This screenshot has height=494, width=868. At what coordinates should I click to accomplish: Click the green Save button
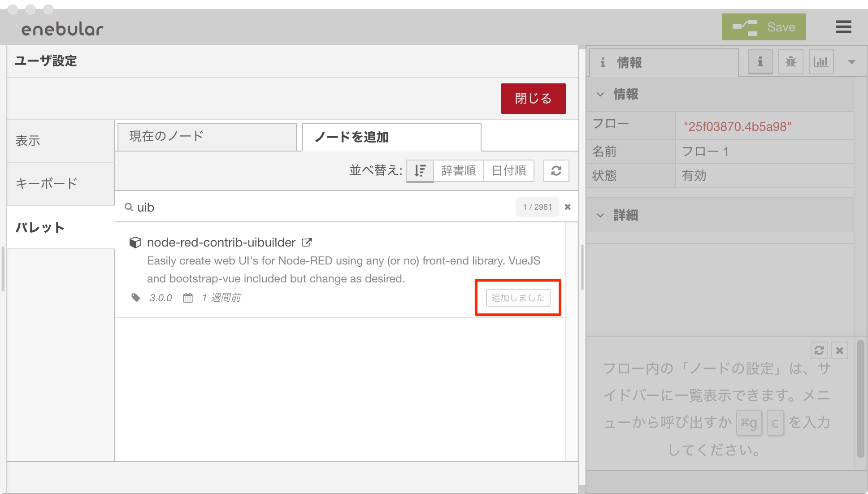(x=764, y=27)
